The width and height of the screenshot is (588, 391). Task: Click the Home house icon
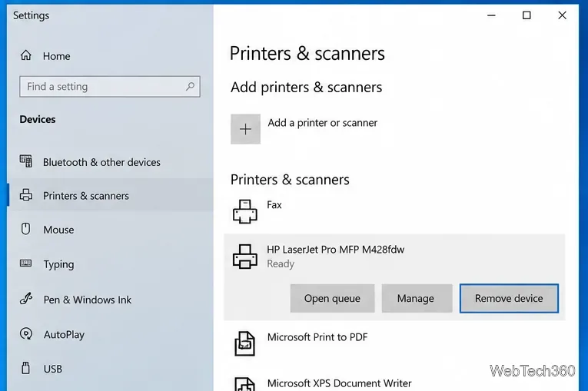(26, 55)
